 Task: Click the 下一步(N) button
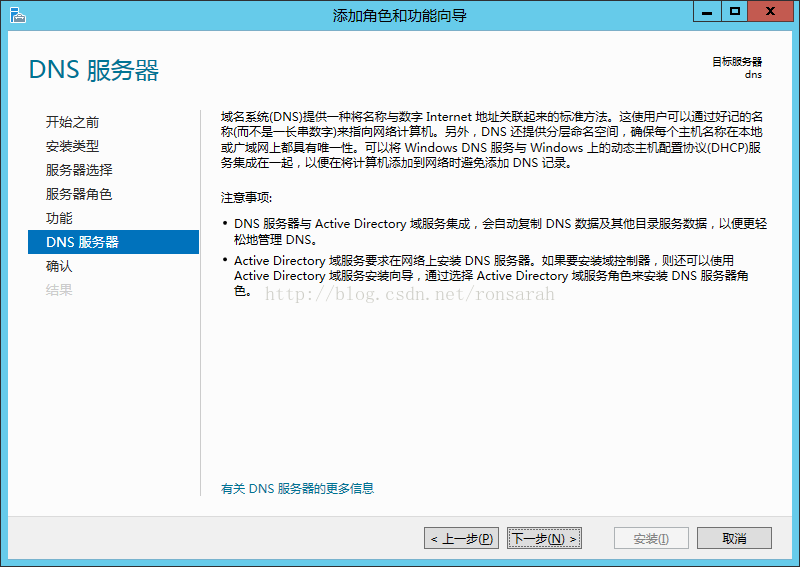click(x=544, y=538)
